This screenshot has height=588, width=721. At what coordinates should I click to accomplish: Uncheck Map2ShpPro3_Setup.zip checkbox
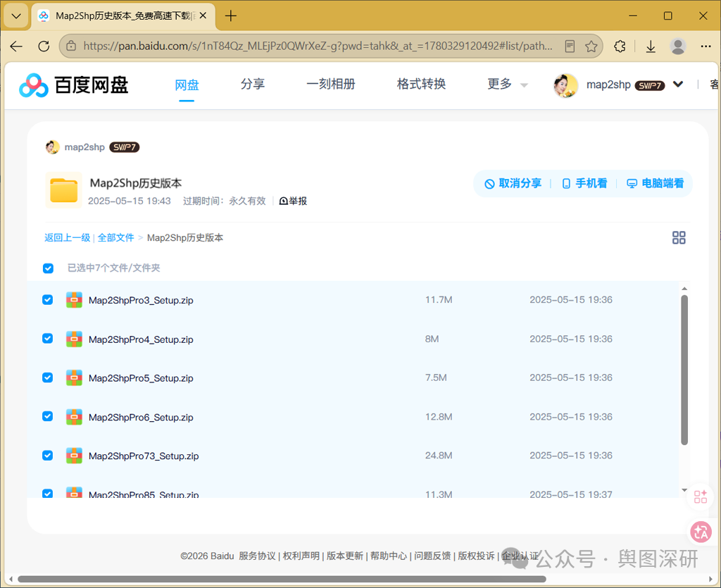[47, 300]
